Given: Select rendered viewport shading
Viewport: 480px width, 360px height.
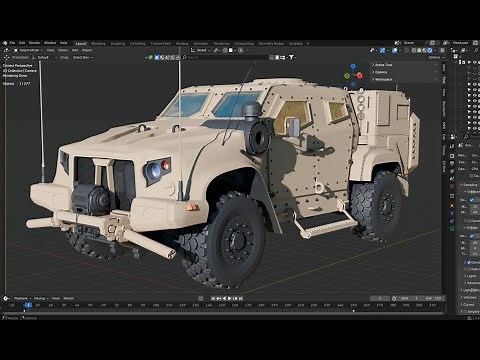Looking at the screenshot, I should point(430,50).
